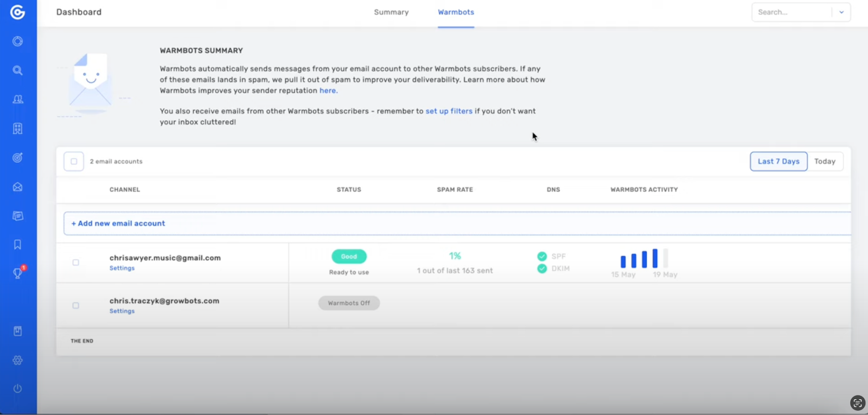
Task: Open the message templates icon in sidebar
Action: point(18,216)
